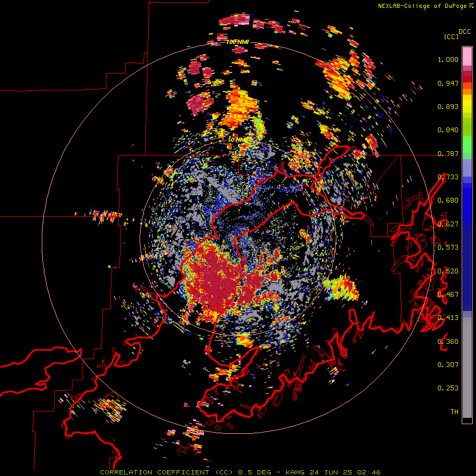Screen dimensions: 476x476
Task: Click the 02:46 timestamp in the caption
Action: coord(369,472)
